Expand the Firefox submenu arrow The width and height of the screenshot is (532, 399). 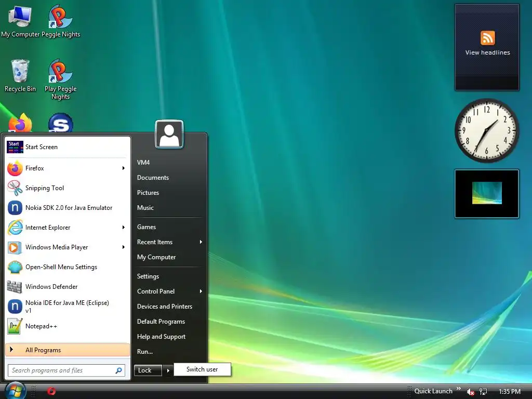[x=124, y=168]
